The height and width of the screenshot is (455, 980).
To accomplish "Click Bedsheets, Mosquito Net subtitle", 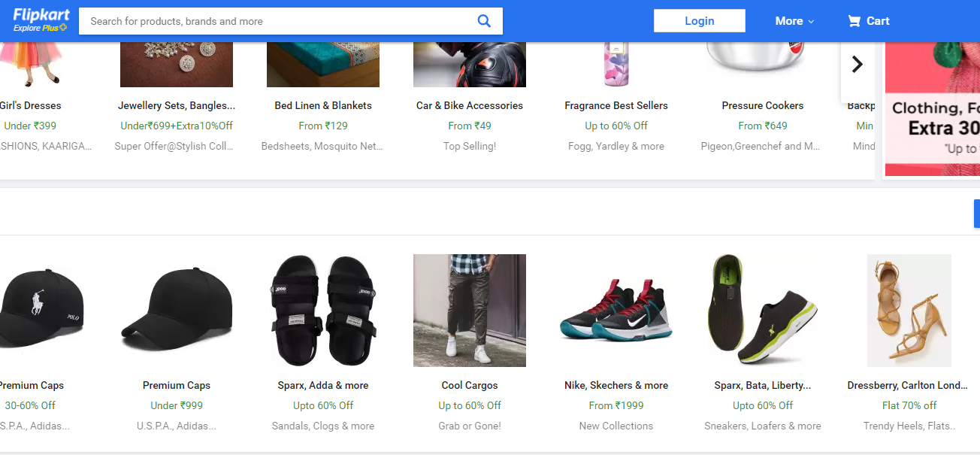I will click(x=323, y=146).
